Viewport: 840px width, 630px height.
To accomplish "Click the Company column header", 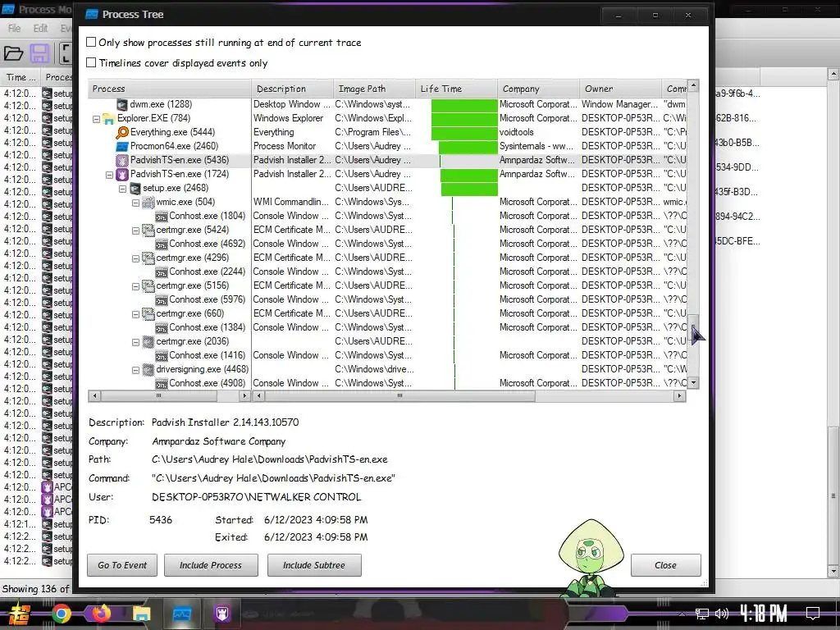I will pos(538,89).
